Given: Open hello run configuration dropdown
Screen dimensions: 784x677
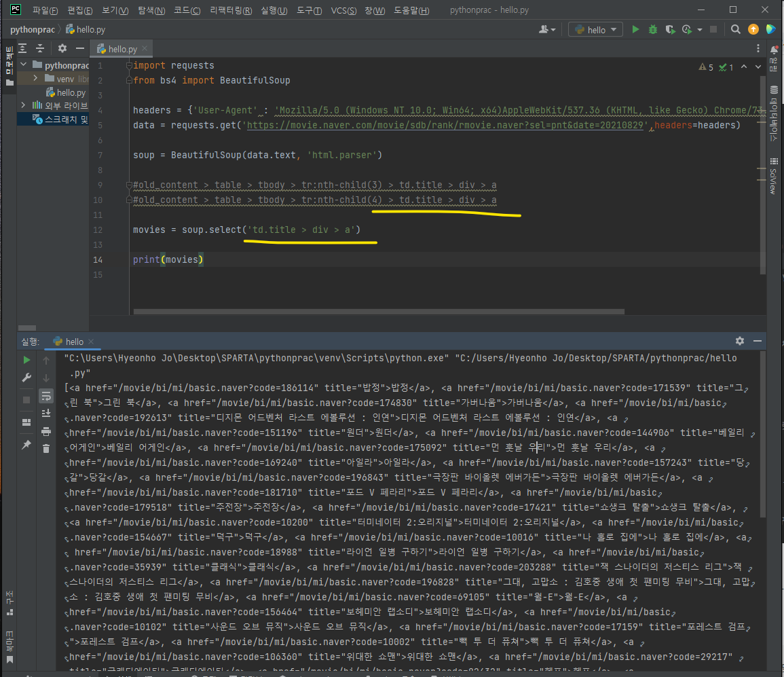Looking at the screenshot, I should [x=595, y=29].
